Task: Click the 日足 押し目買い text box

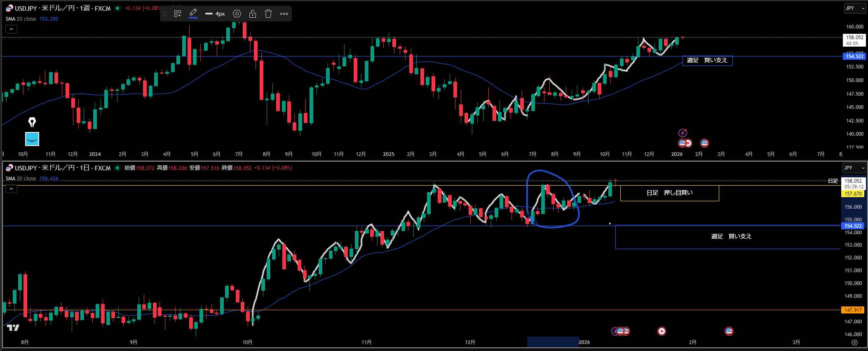Action: coord(669,193)
